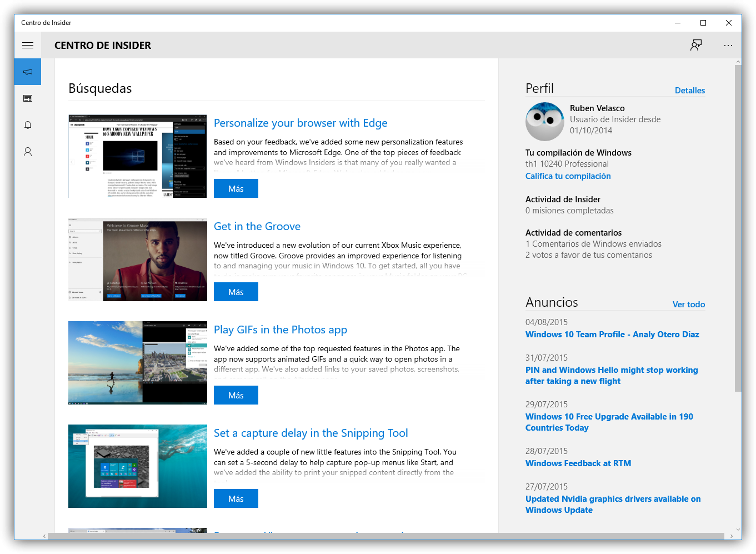This screenshot has width=756, height=554.
Task: Click the scroll-right arrow of horizontal scrollbar
Action: tap(731, 536)
